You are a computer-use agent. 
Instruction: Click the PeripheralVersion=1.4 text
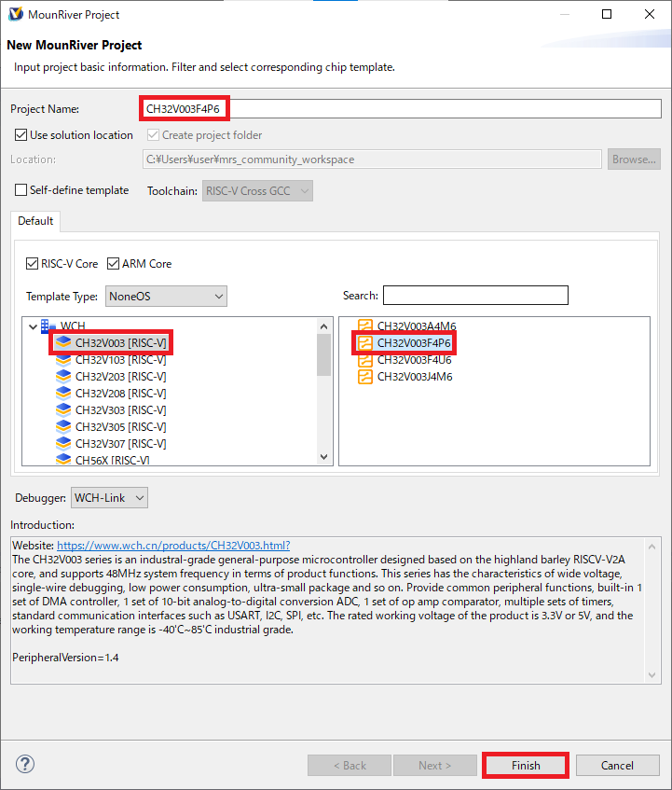coord(65,658)
